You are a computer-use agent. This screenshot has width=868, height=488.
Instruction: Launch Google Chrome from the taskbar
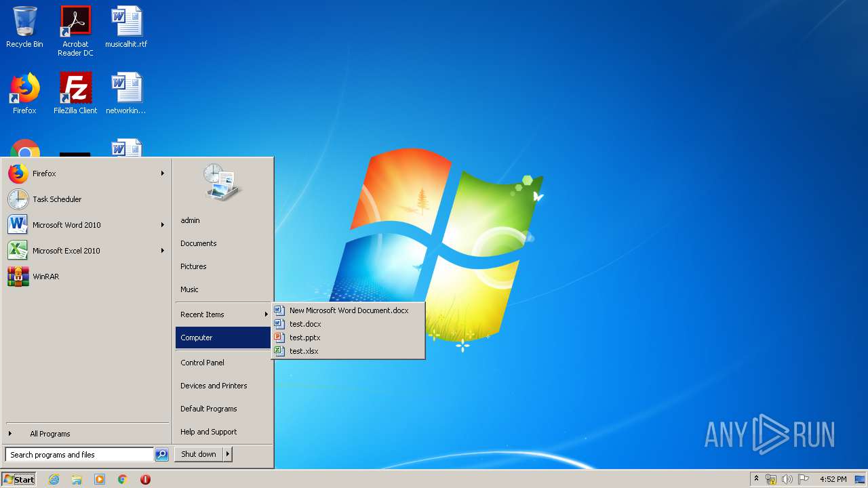coord(123,479)
